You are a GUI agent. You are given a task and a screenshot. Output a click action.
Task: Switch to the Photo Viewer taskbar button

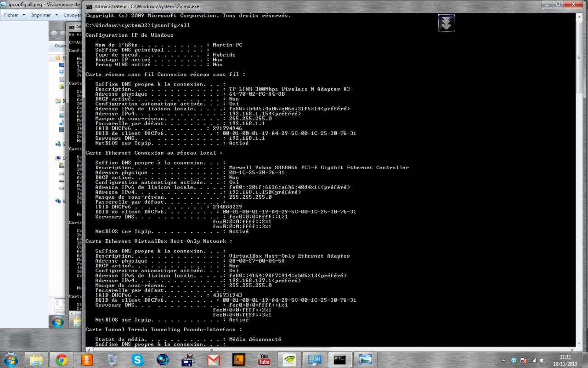click(365, 360)
